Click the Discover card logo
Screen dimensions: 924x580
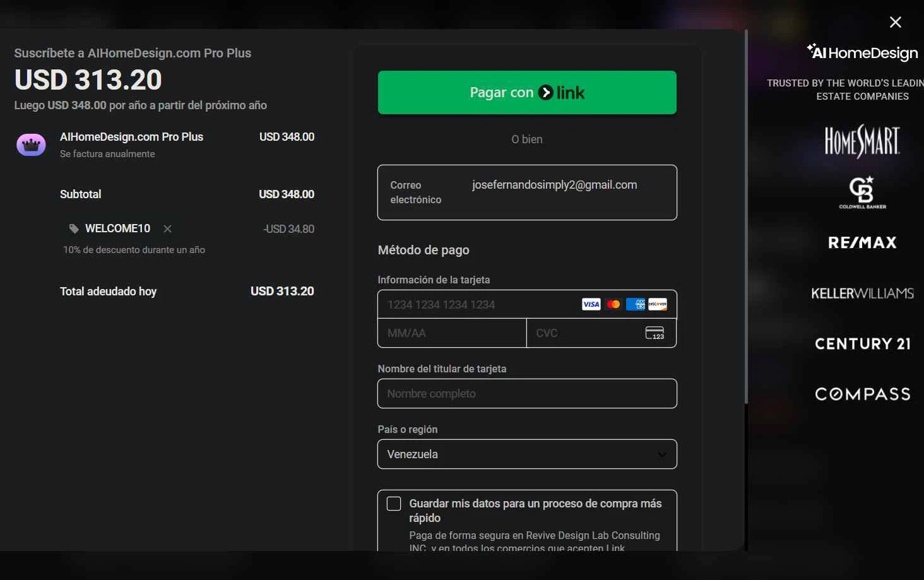(657, 304)
